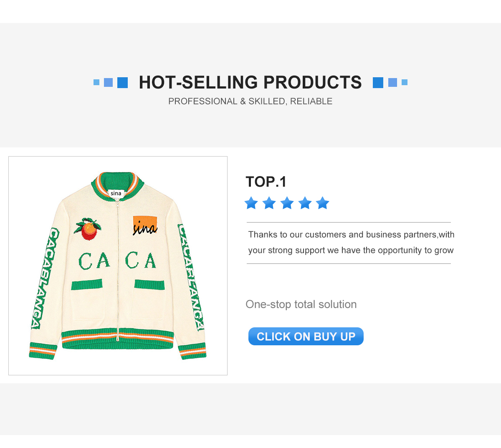
Task: Click the CLICK ON BUY UP button
Action: (306, 336)
